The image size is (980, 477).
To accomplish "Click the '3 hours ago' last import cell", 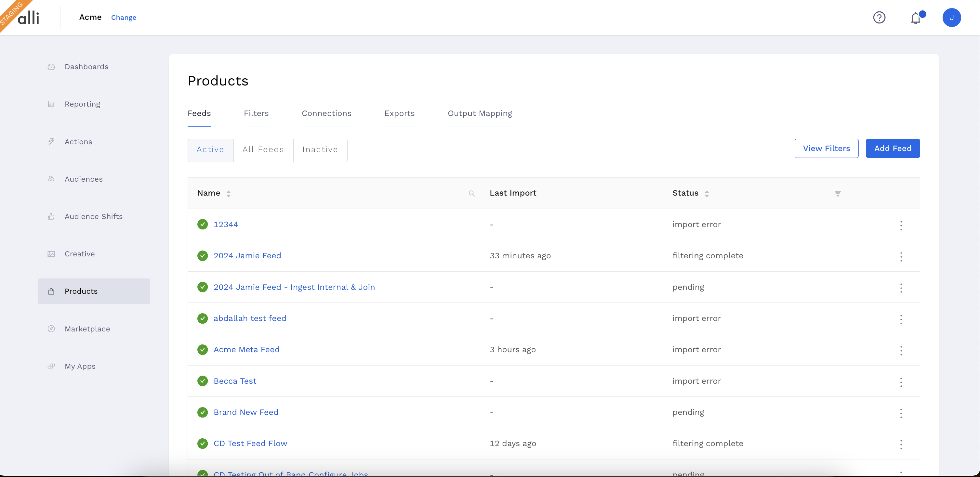I will (512, 350).
